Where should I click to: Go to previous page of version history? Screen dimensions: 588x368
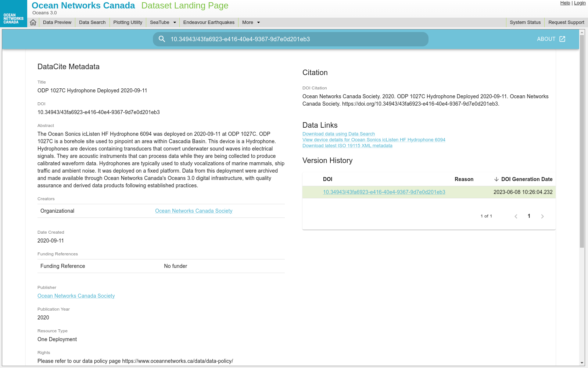(516, 216)
